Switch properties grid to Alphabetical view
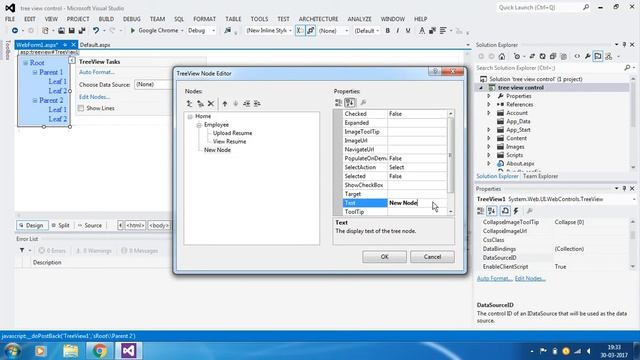 click(350, 103)
